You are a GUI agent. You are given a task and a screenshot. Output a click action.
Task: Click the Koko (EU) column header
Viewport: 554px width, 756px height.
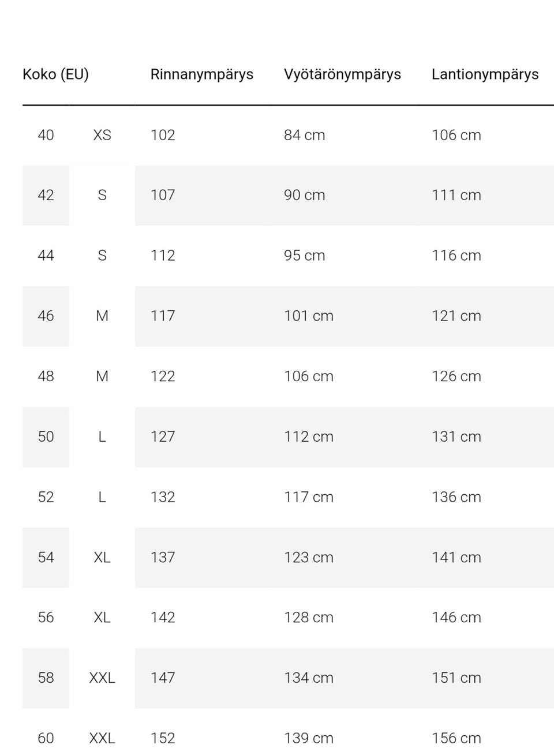click(55, 74)
